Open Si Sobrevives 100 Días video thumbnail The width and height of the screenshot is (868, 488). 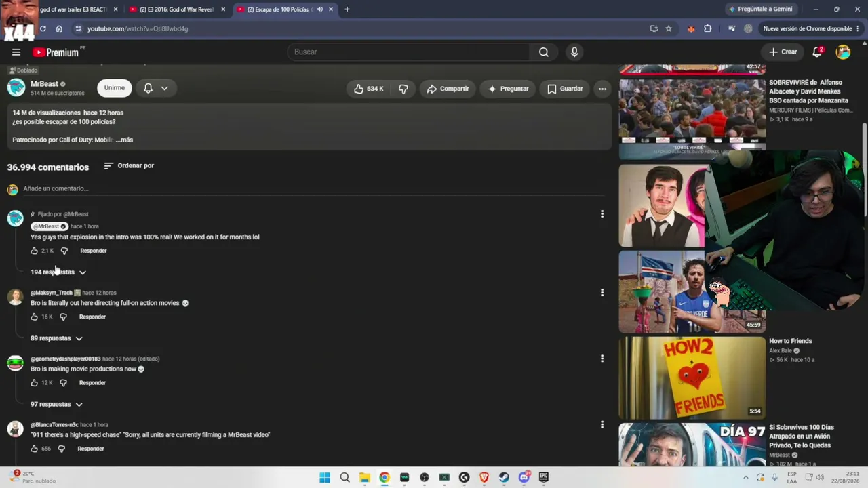(692, 444)
